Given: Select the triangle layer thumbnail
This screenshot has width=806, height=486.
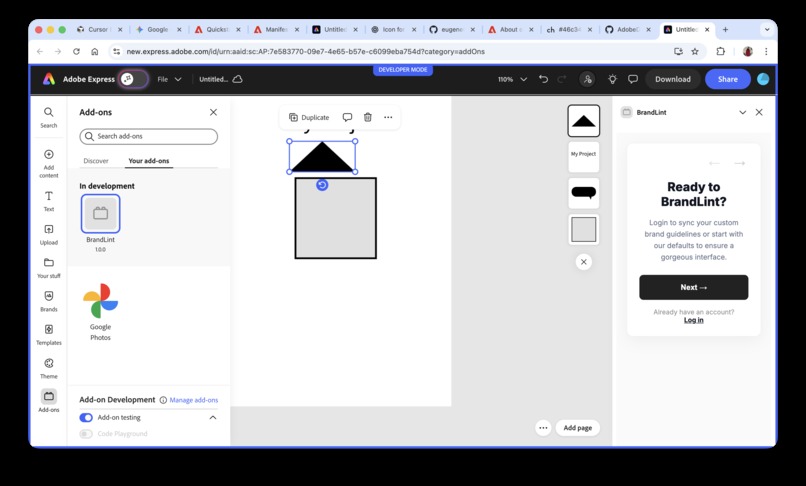Looking at the screenshot, I should click(583, 121).
